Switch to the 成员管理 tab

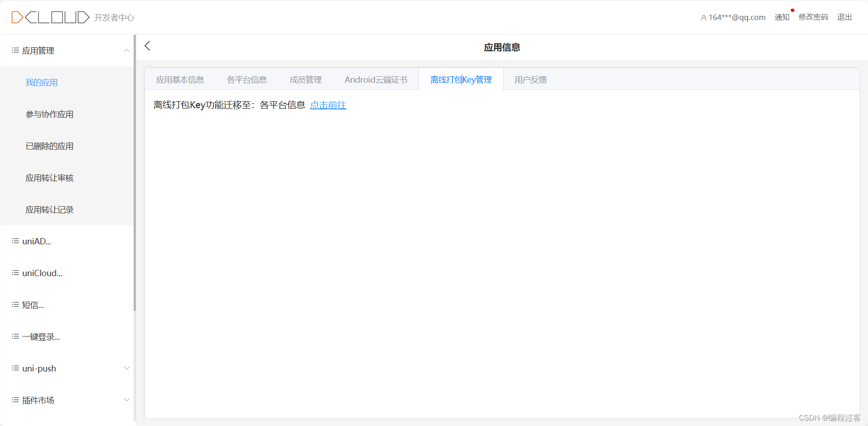[305, 79]
